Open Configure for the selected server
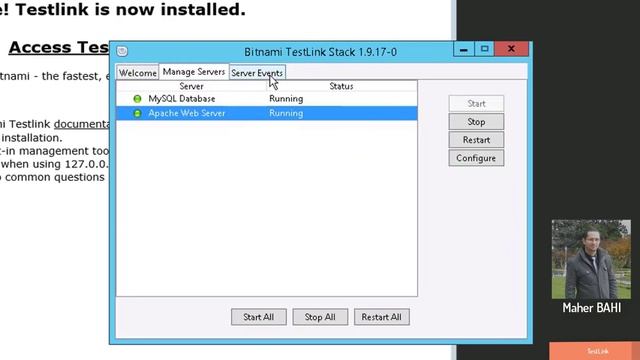 (x=476, y=158)
